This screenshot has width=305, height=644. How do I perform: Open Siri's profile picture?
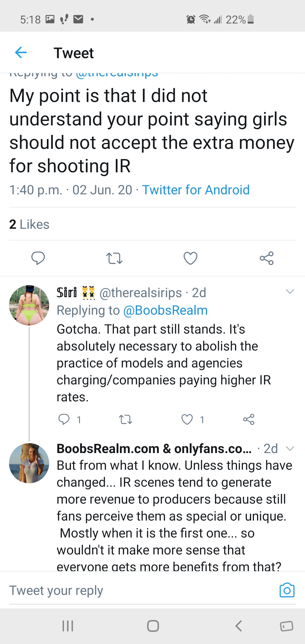29,305
